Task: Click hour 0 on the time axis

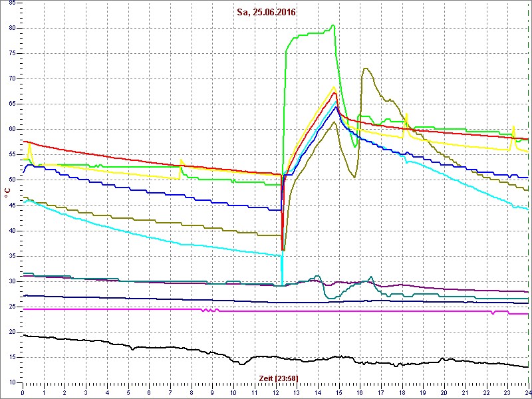Action: (23, 392)
